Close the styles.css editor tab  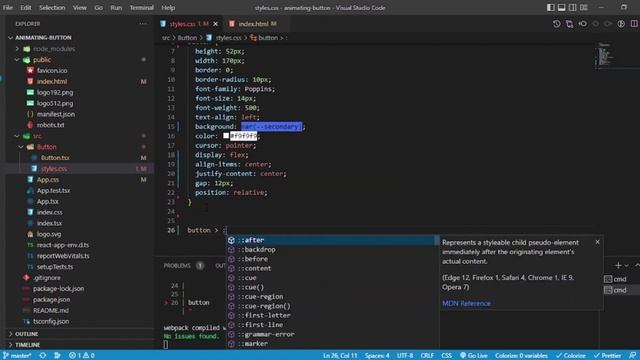point(216,24)
